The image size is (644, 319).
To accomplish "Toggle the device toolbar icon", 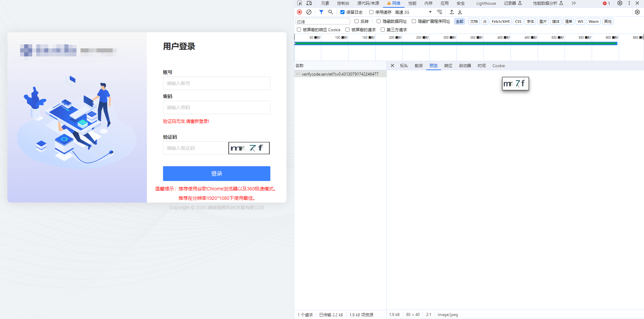I will (x=309, y=3).
